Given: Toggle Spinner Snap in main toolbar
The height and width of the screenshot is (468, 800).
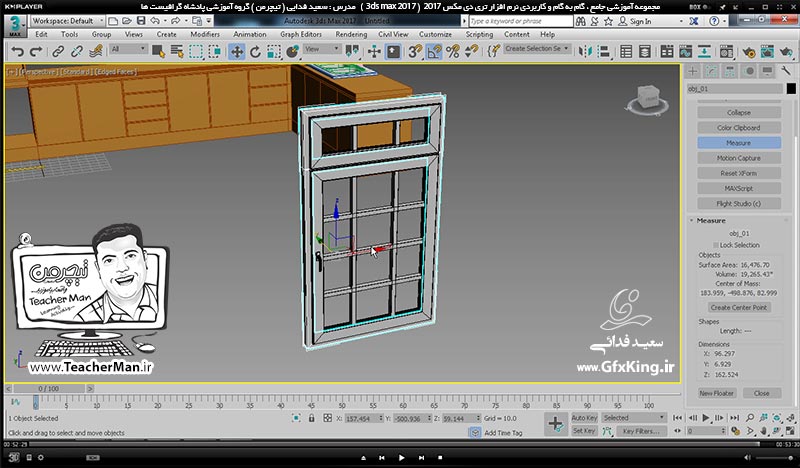Looking at the screenshot, I should (471, 52).
